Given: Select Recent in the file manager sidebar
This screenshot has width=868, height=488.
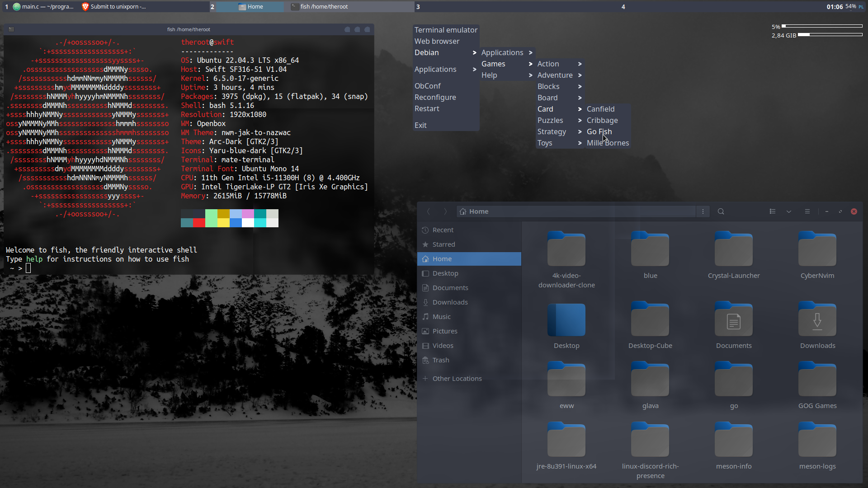Looking at the screenshot, I should click(469, 230).
